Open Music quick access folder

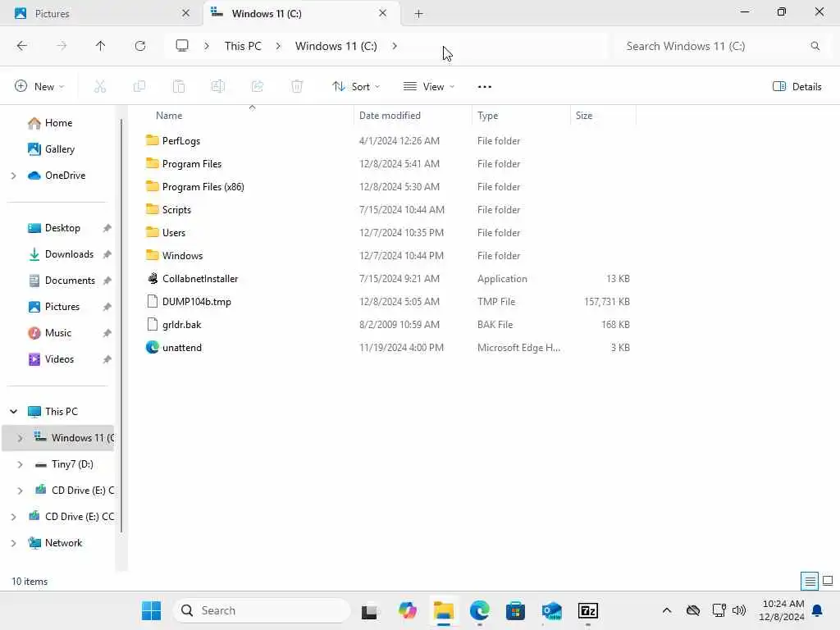[58, 333]
